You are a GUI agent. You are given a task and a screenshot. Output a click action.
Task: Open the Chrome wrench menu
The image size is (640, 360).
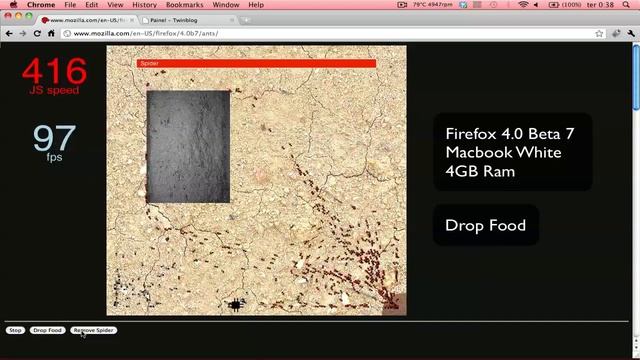point(631,33)
